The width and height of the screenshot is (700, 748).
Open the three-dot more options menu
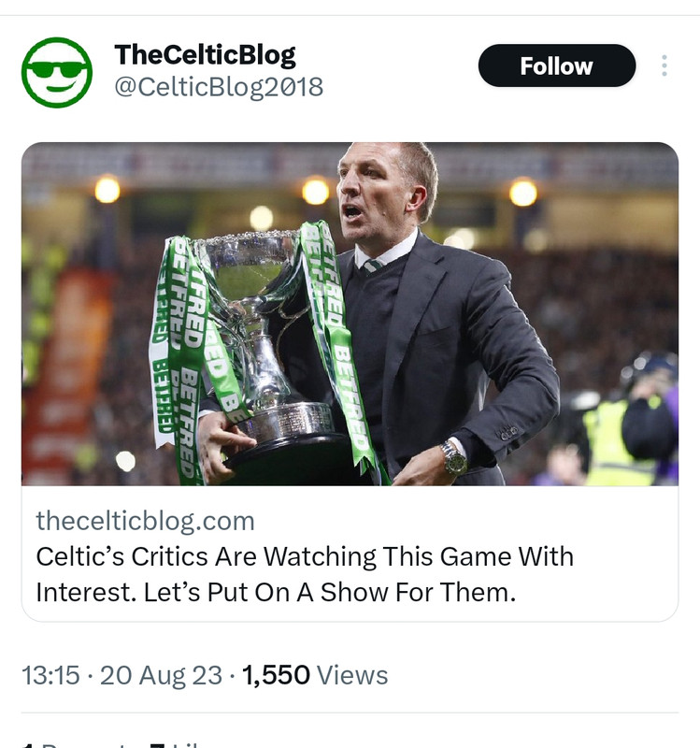[x=664, y=65]
